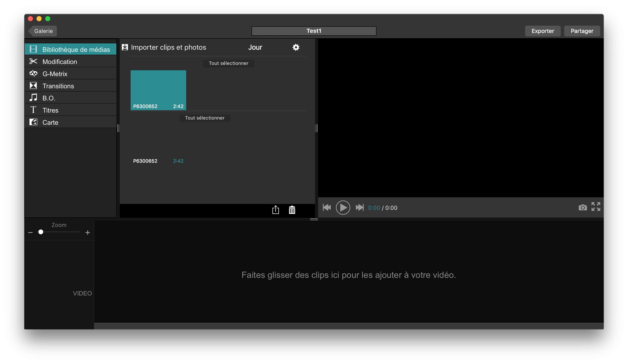Click the timeline drop area message
Viewport: 628px width, 364px height.
(x=349, y=275)
